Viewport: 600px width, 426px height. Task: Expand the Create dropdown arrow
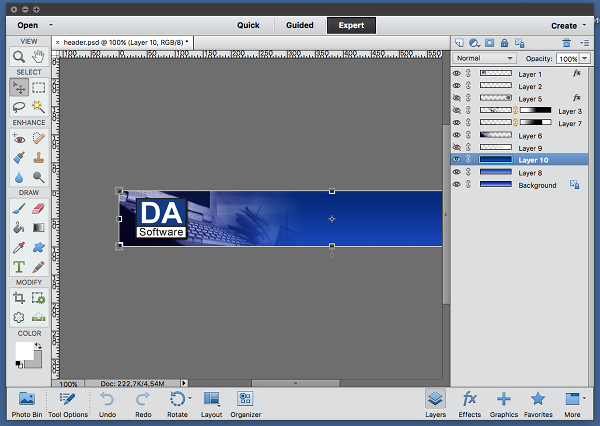(584, 25)
